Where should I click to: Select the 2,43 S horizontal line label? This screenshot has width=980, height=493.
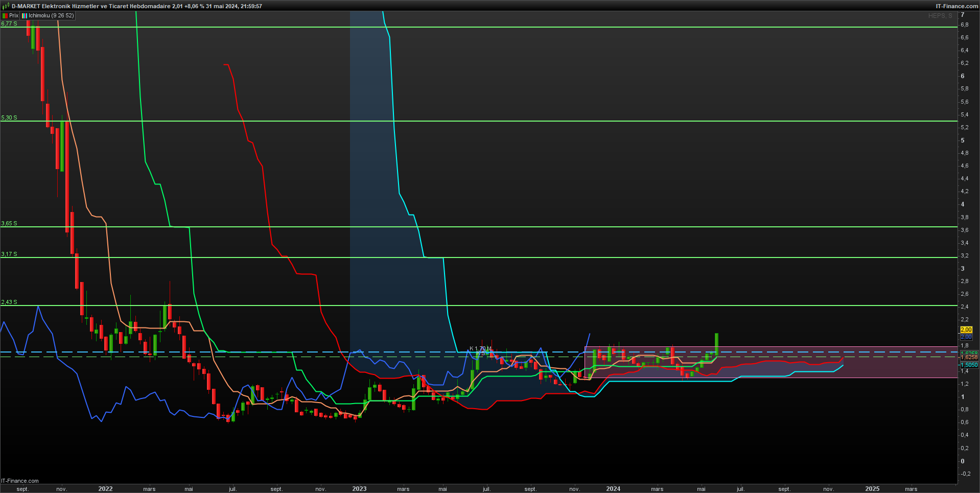tap(9, 302)
